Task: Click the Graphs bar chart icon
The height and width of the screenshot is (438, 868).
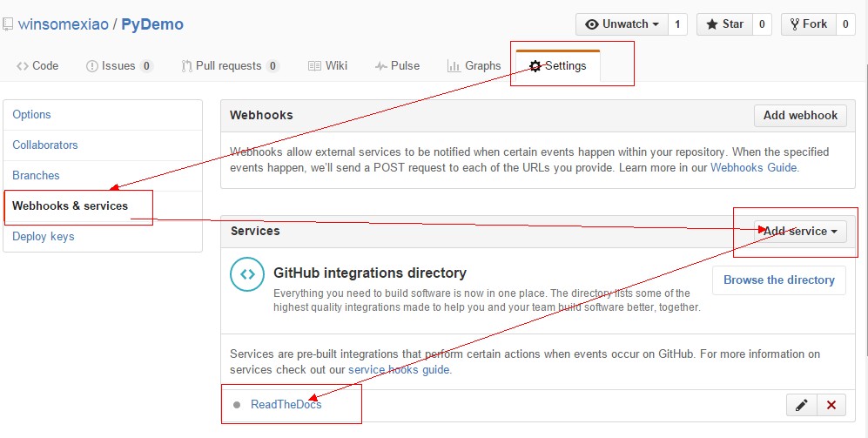Action: tap(454, 66)
